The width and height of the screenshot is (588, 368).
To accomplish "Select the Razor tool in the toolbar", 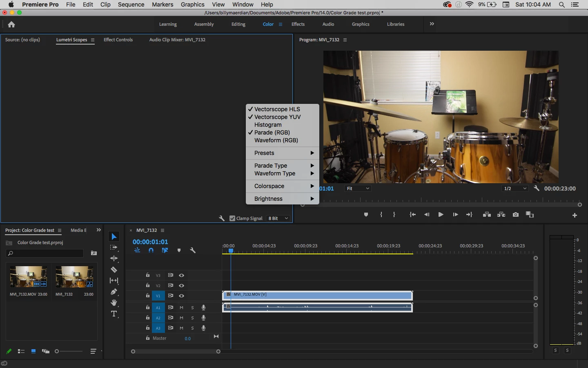I will [x=114, y=270].
